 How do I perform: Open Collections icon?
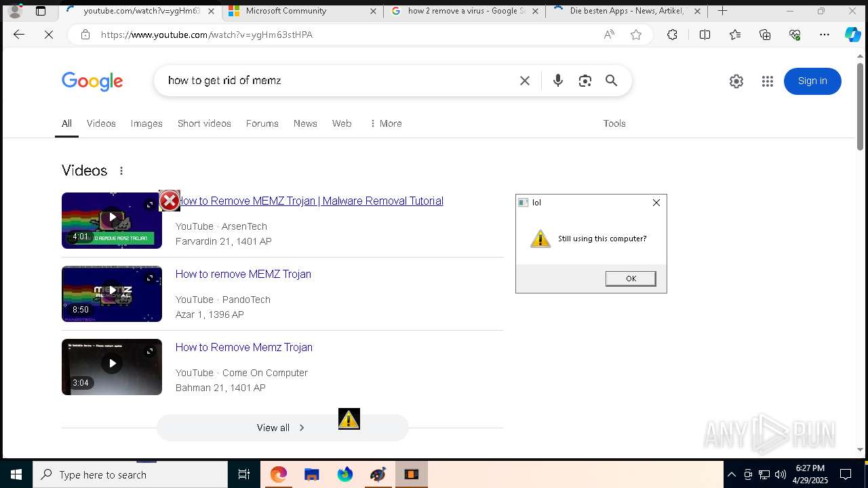765,35
